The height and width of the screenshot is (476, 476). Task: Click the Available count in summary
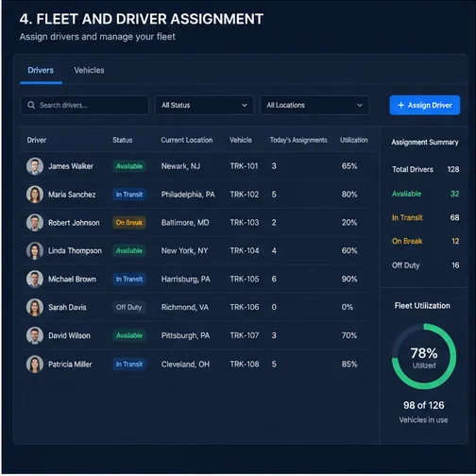pyautogui.click(x=454, y=194)
